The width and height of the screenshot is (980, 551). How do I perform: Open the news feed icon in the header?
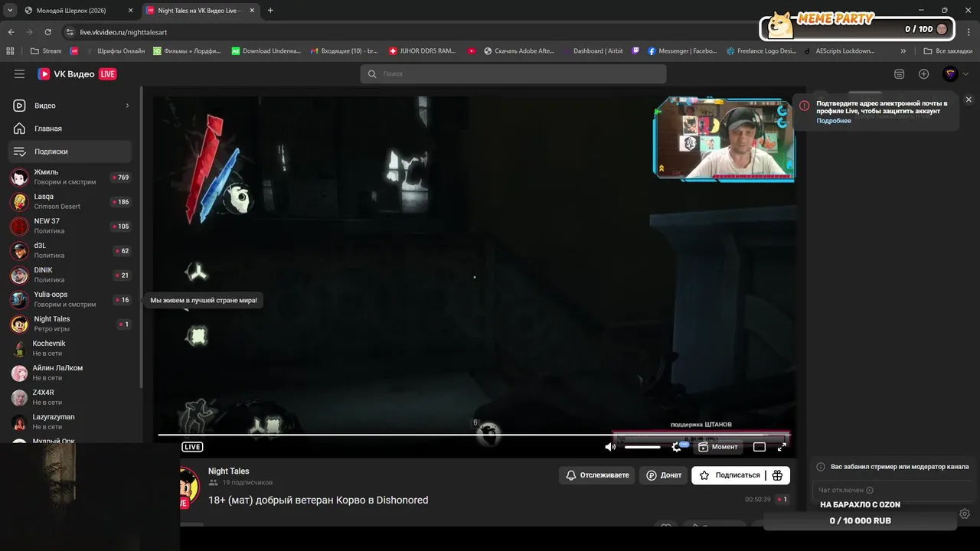[899, 74]
